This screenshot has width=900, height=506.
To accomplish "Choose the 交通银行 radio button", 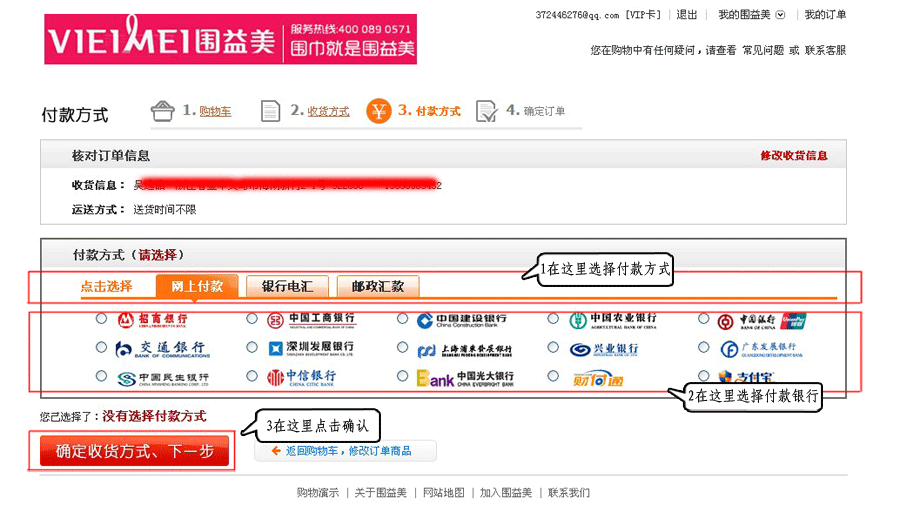I will tap(102, 347).
